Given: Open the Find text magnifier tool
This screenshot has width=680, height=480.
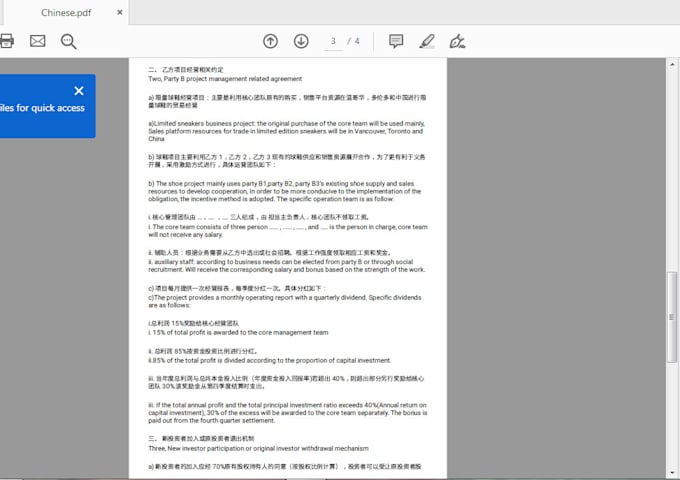Looking at the screenshot, I should (x=69, y=42).
